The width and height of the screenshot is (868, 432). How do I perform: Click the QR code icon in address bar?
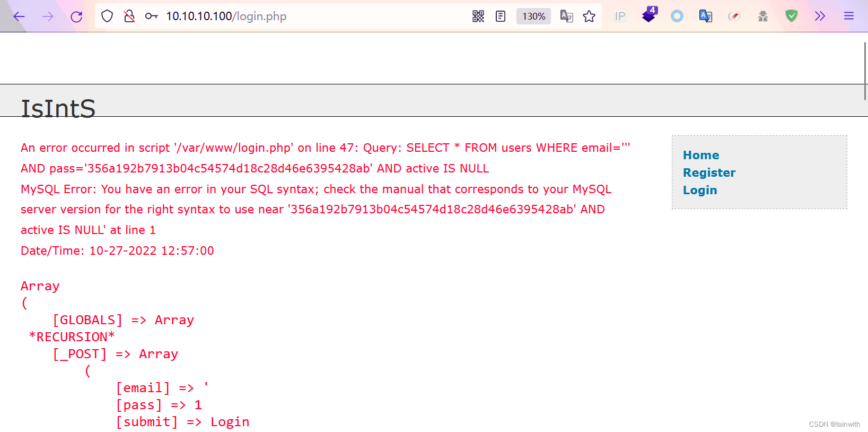[x=478, y=16]
